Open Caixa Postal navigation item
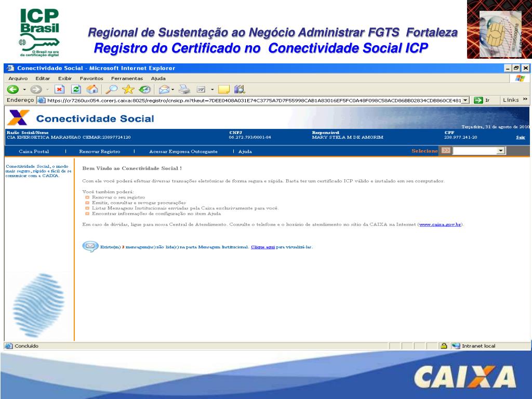The image size is (532, 399). (x=34, y=151)
